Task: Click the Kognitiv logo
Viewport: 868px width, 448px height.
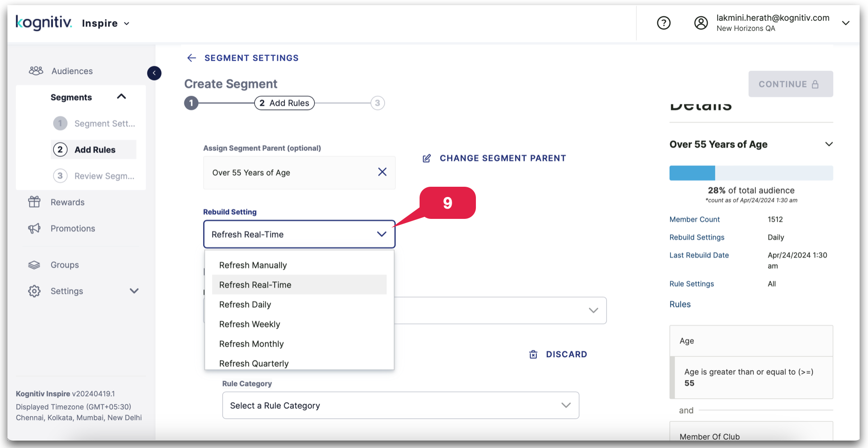Action: 44,22
